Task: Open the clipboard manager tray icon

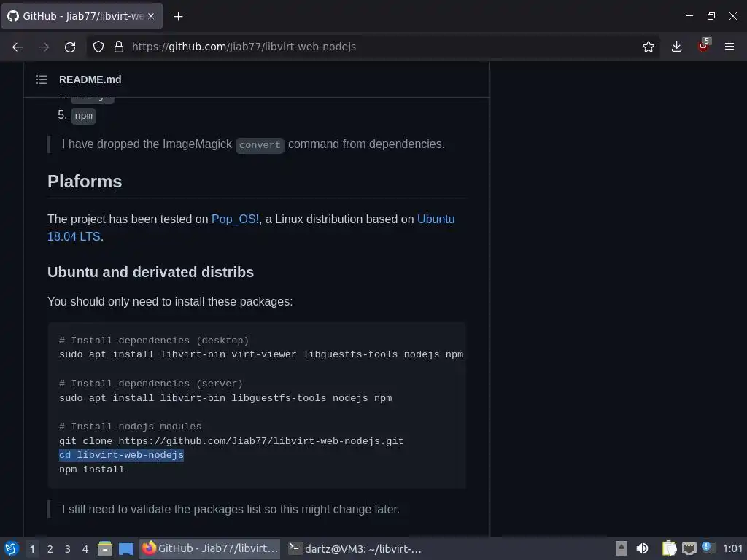Action: (670, 548)
